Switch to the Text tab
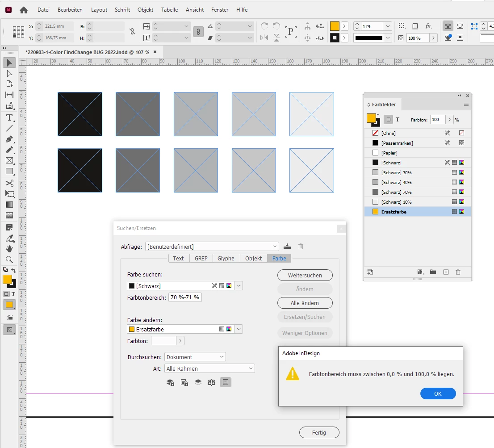 (178, 258)
